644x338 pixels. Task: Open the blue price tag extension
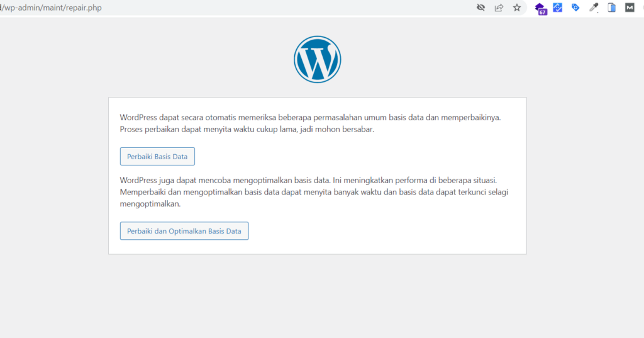(575, 8)
